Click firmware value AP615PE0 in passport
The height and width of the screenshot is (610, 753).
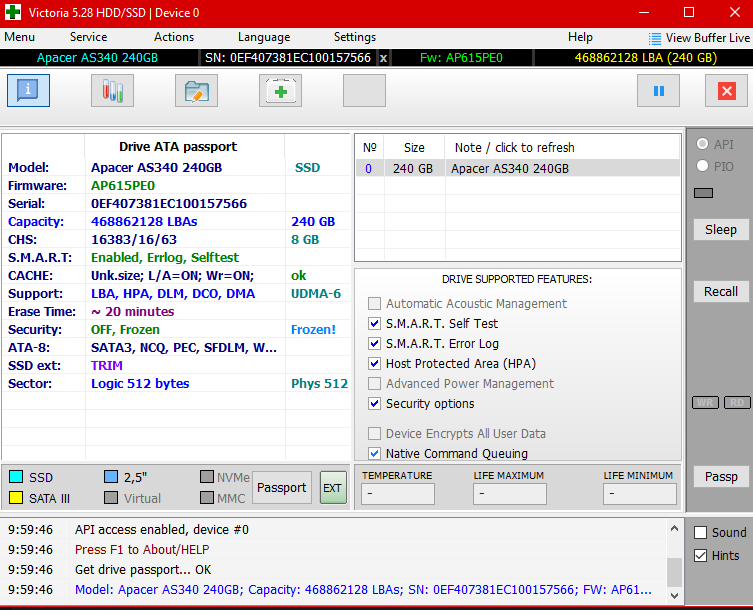point(123,185)
